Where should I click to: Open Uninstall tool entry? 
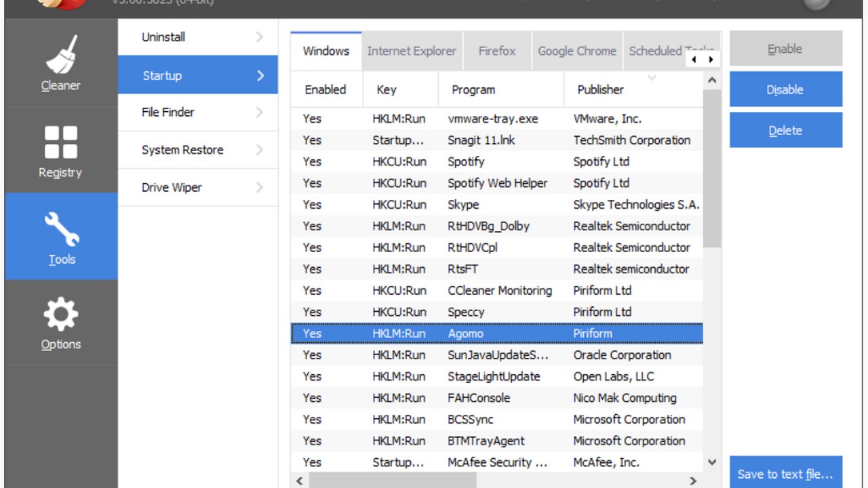point(198,37)
